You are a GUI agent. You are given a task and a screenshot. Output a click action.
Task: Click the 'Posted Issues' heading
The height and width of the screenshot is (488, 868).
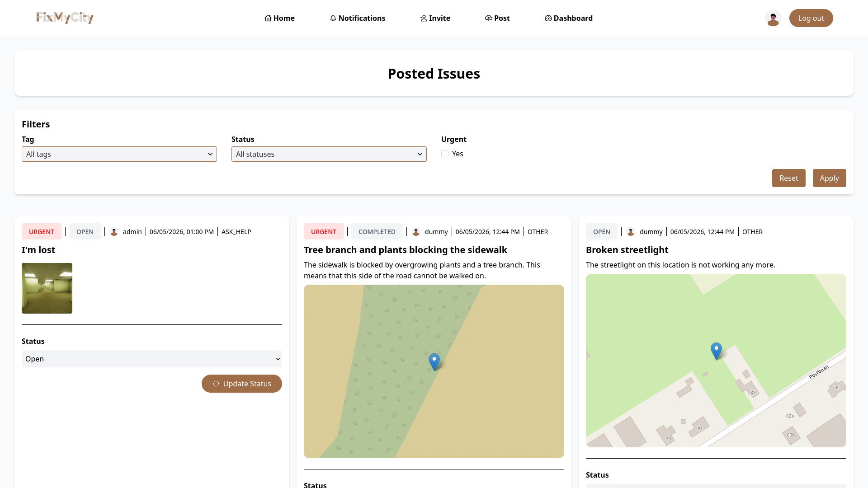434,74
